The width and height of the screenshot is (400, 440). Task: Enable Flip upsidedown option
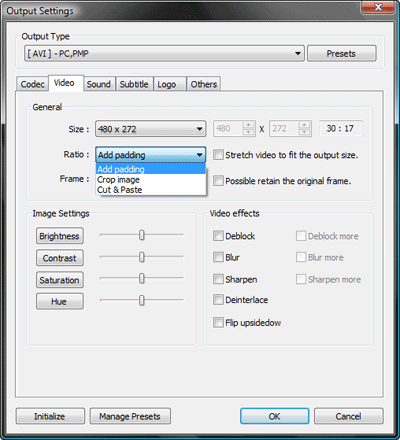(218, 322)
